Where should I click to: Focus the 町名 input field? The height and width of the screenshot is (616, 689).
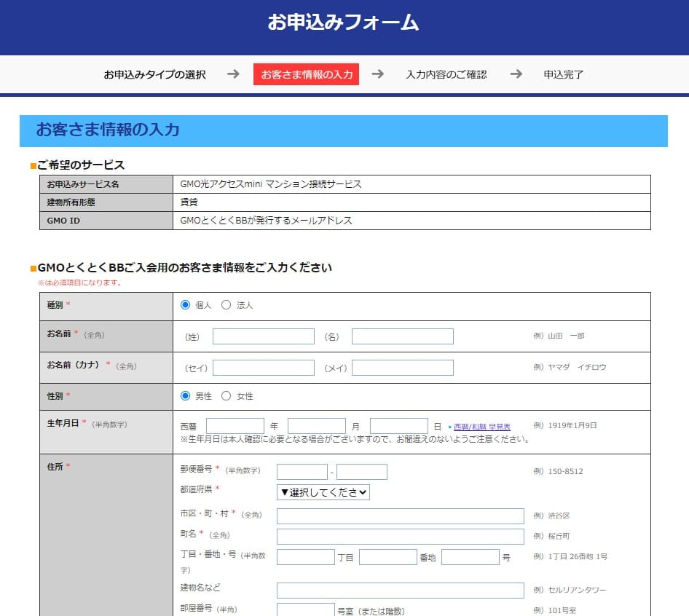click(401, 537)
